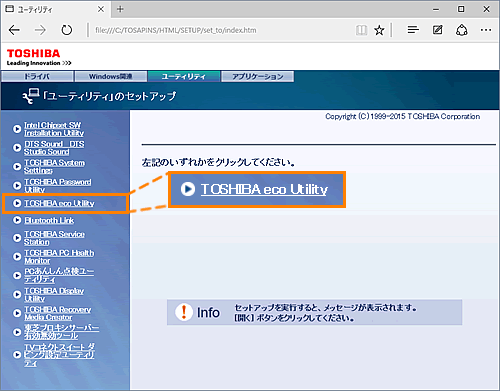Click arrow icon beside sidebar TOSHIBA eco Utility
500x391 pixels.
[17, 203]
